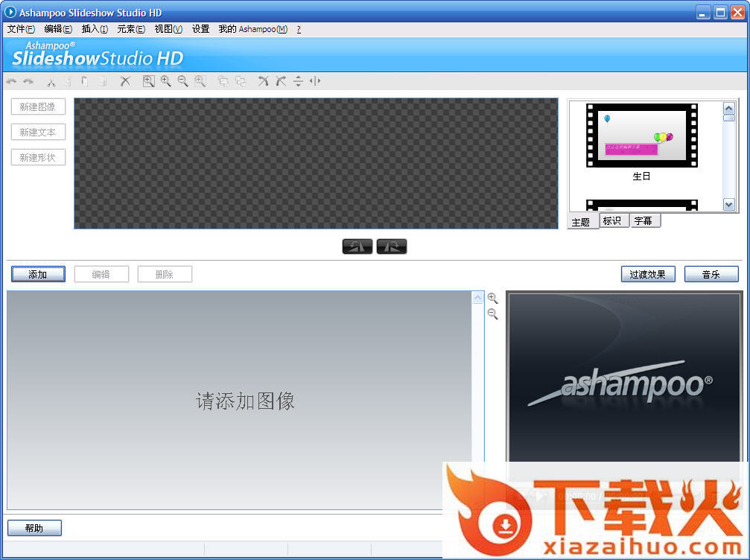
Task: Click the undo arrow in toolbar
Action: (x=11, y=82)
